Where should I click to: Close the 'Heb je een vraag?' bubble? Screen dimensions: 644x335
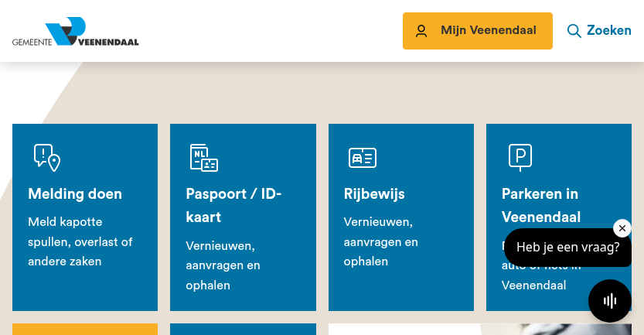click(x=622, y=228)
